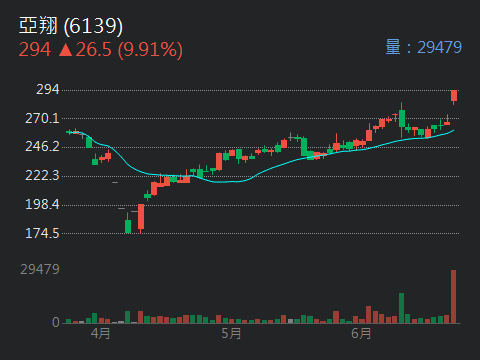
Task: Select the current price 294
Action: click(x=35, y=50)
